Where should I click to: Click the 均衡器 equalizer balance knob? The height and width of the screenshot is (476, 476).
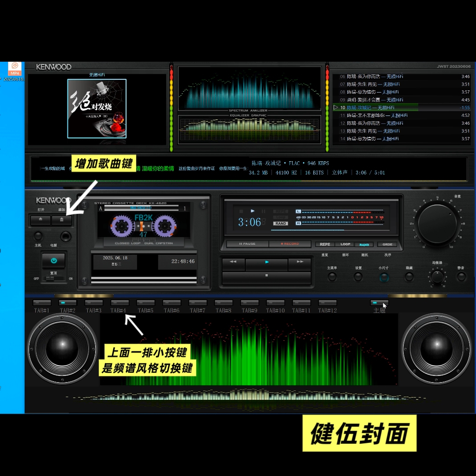click(x=438, y=277)
